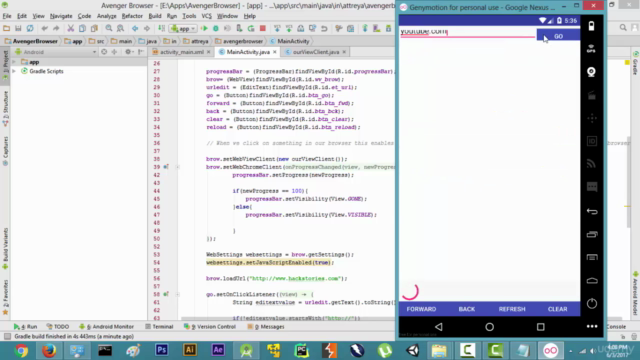Tap the GO button in emulator
The width and height of the screenshot is (640, 360).
pos(558,36)
